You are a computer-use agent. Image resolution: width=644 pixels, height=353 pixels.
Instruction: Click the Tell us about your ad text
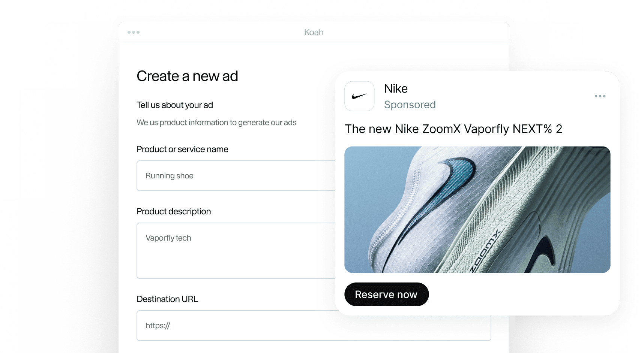pyautogui.click(x=174, y=105)
